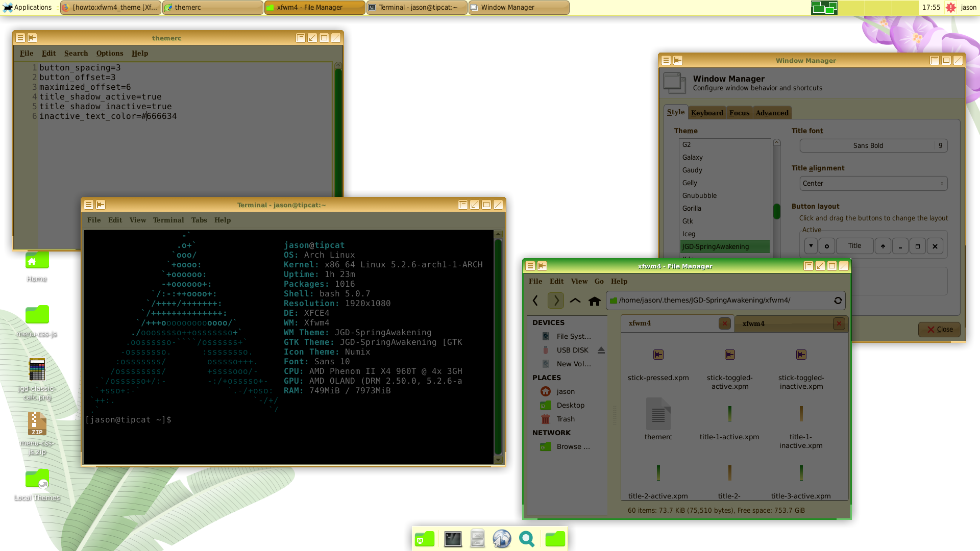Switch to Focus tab in Window Manager

click(x=740, y=113)
